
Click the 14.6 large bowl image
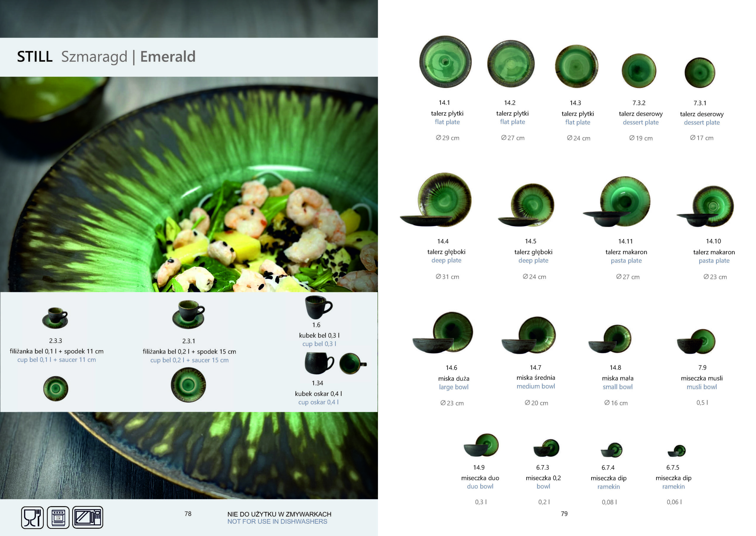coord(443,332)
